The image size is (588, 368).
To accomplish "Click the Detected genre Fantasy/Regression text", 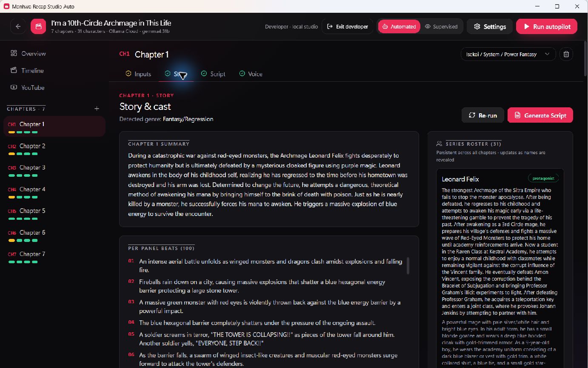I will coord(166,119).
